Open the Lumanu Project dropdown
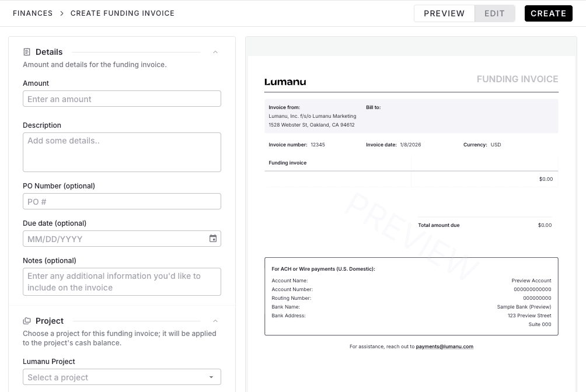586x392 pixels. click(122, 377)
